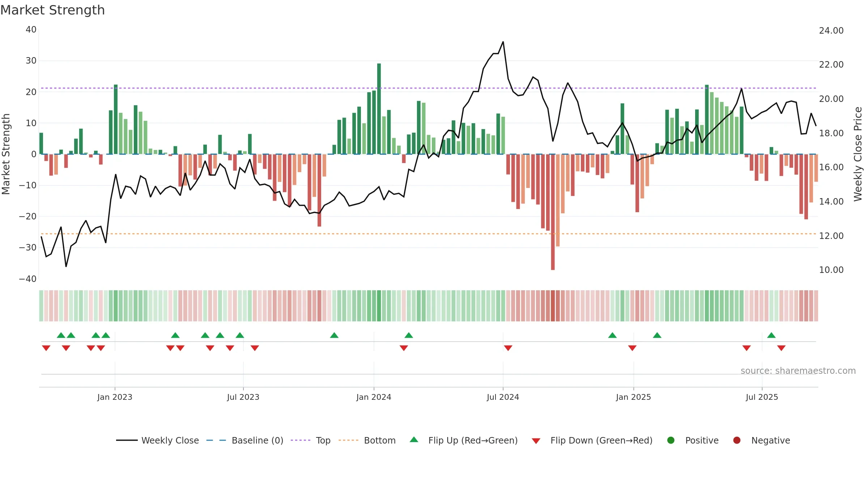Click the Jan 2023 x-axis label
Screen dimensions: 868x488
[x=115, y=397]
